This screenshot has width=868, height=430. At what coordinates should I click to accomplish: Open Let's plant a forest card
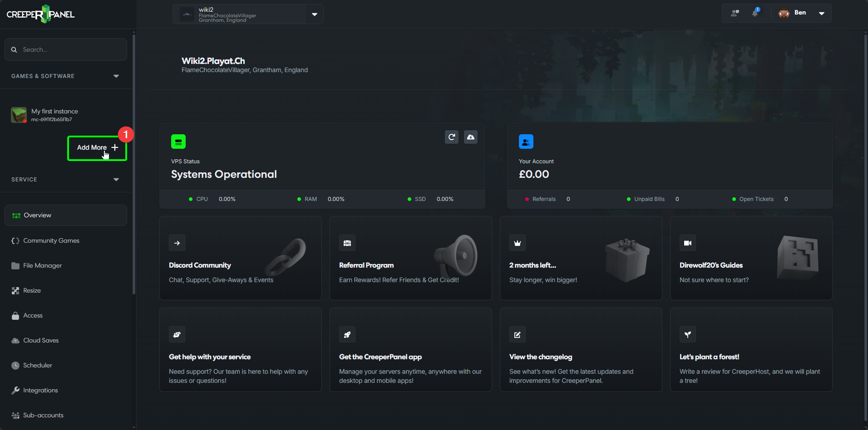[751, 350]
